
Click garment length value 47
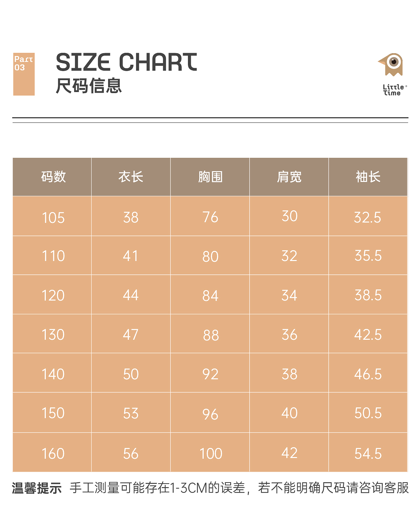click(x=131, y=335)
